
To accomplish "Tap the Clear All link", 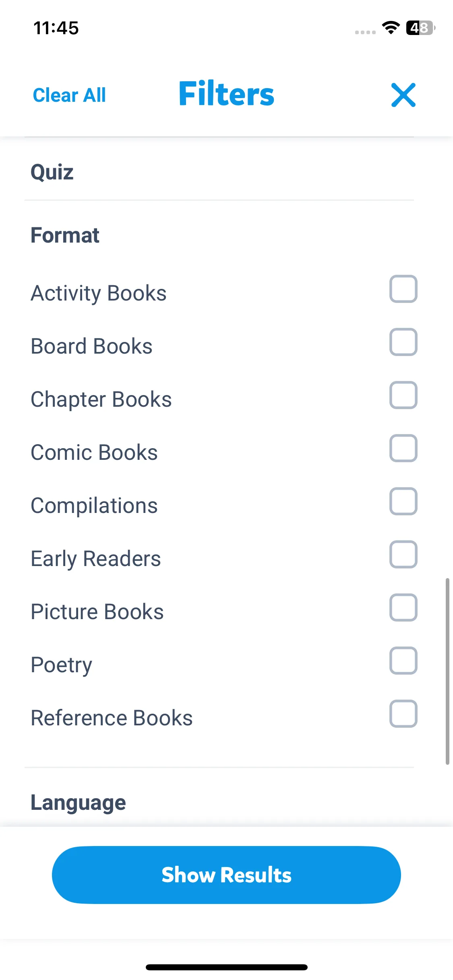I will coord(69,95).
